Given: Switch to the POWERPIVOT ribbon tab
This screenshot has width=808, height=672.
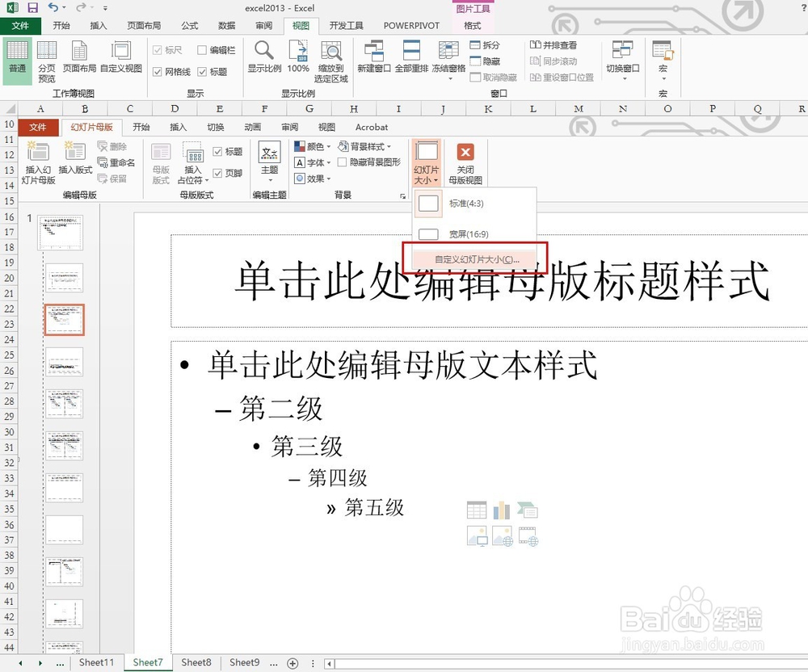Looking at the screenshot, I should (411, 25).
